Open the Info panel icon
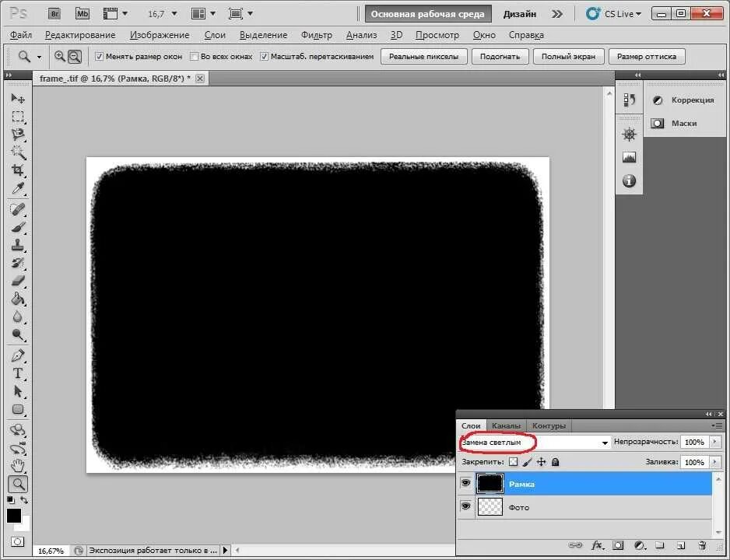Screen dimensions: 730x560 pyautogui.click(x=629, y=180)
